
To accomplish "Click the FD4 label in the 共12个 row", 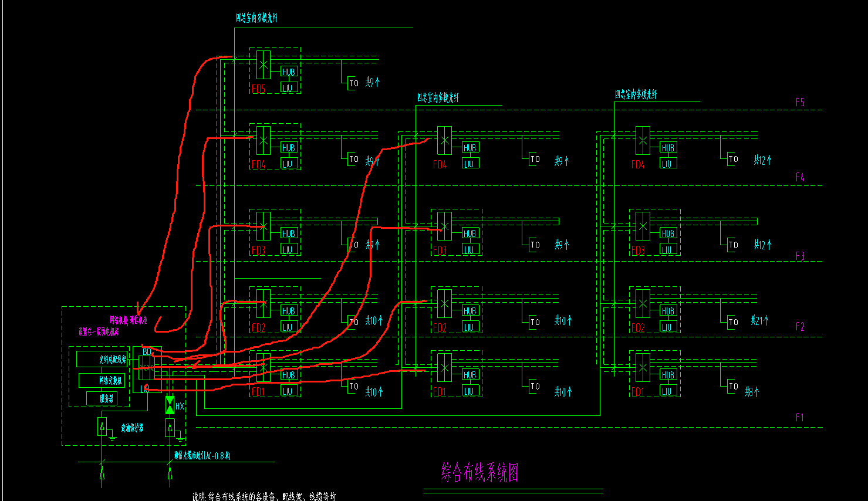I will tap(638, 165).
